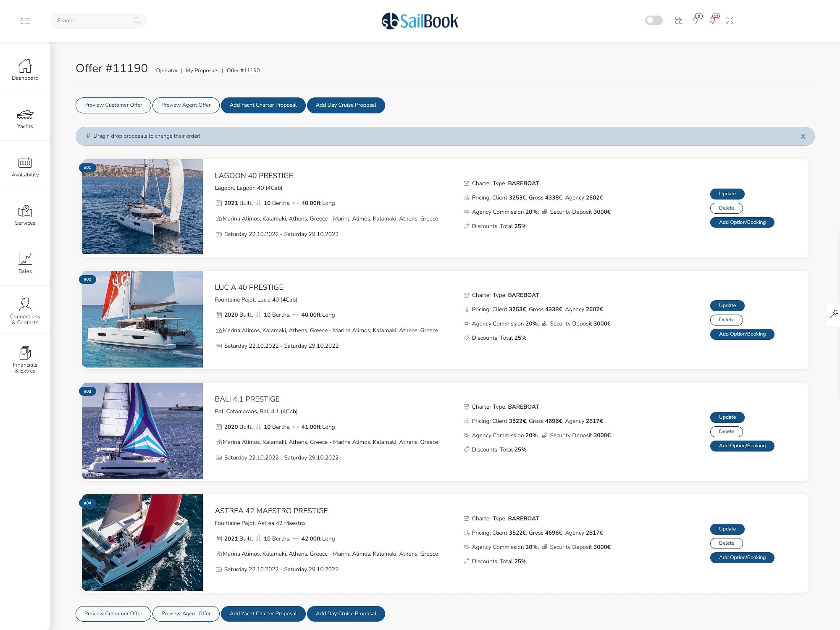Image resolution: width=840 pixels, height=630 pixels.
Task: Click the top Preview Customer Offer button
Action: [113, 105]
